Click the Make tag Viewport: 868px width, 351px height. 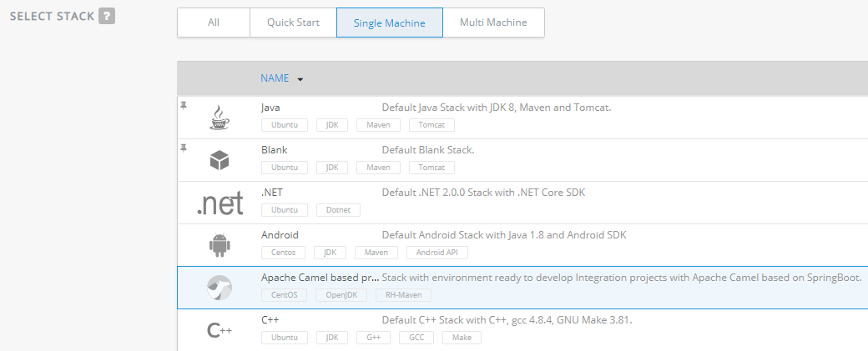(462, 338)
